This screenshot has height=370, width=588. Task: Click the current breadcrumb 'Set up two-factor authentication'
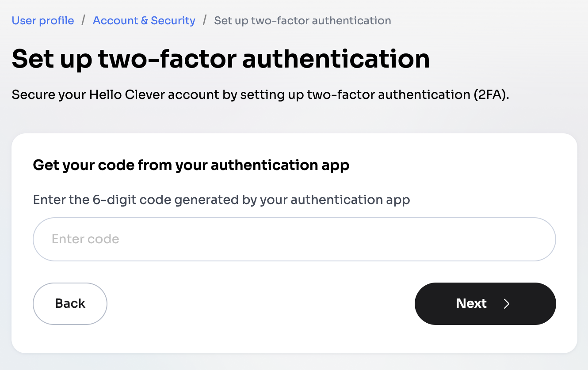302,21
